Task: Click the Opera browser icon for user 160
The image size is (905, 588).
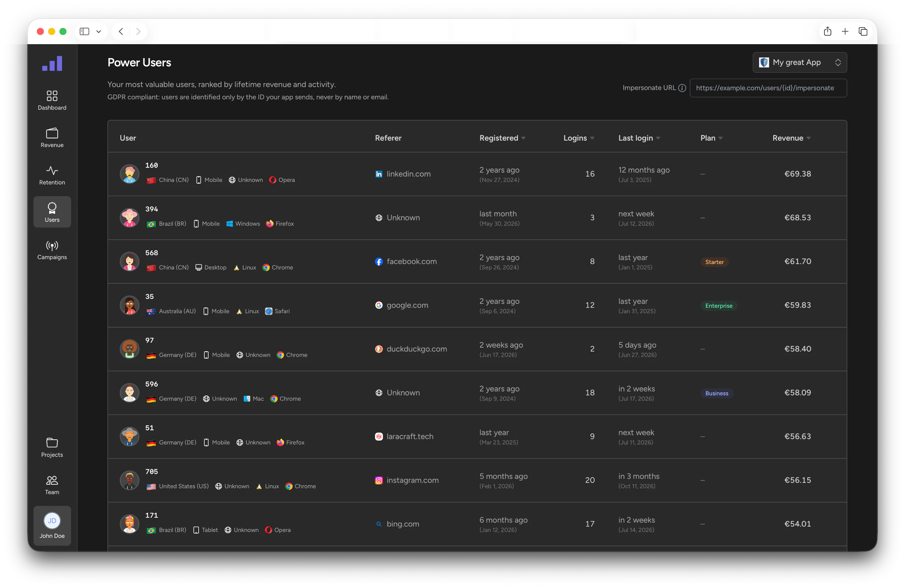Action: click(273, 180)
